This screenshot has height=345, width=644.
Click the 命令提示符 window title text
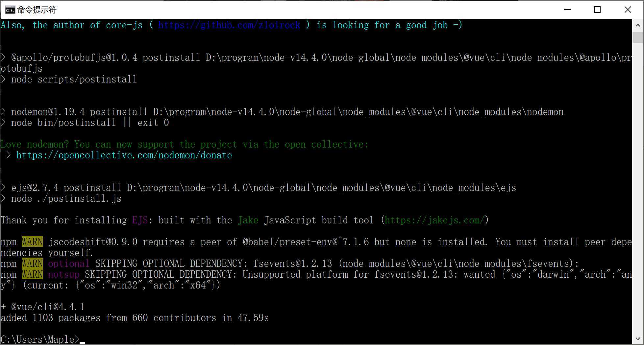tap(37, 10)
